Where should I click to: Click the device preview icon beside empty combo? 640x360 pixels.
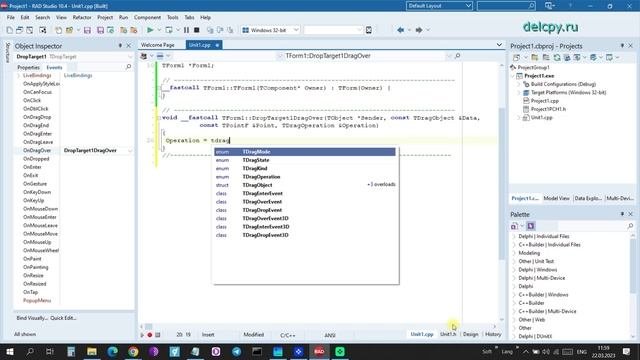click(369, 30)
